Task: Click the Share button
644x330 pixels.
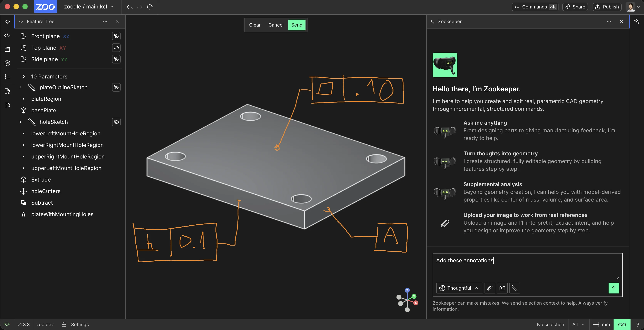Action: pos(575,7)
